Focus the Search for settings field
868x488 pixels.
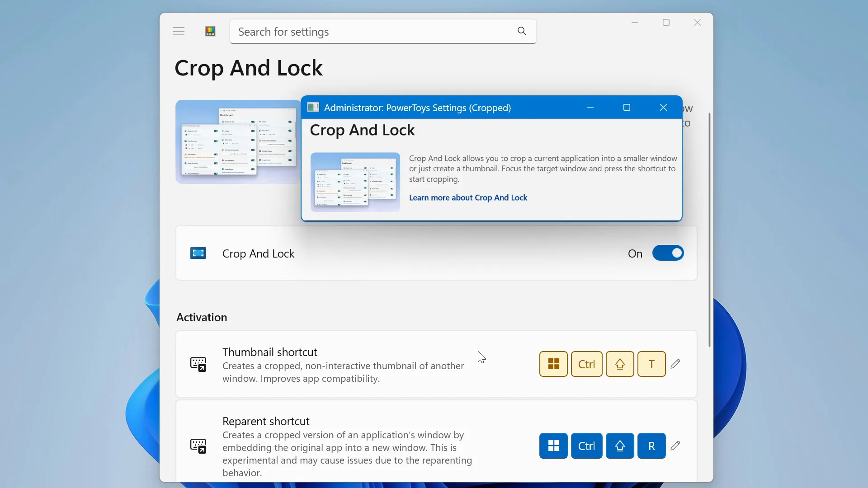383,31
